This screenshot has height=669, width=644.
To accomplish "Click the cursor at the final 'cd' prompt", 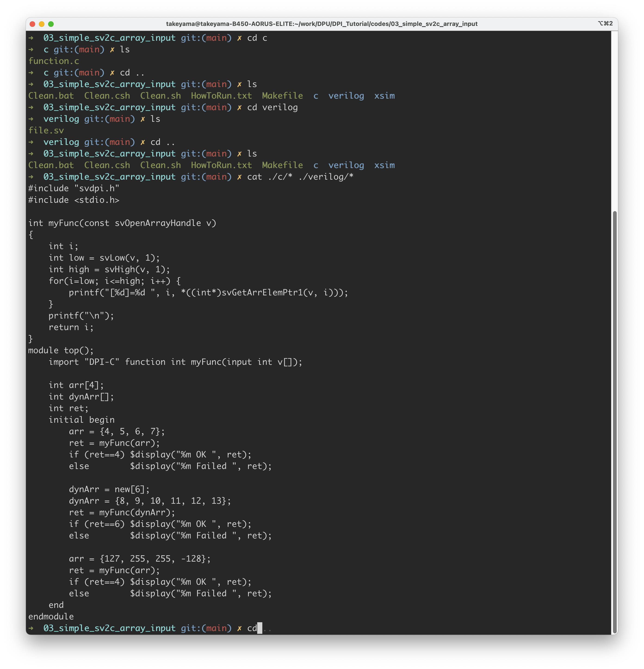I will 260,628.
